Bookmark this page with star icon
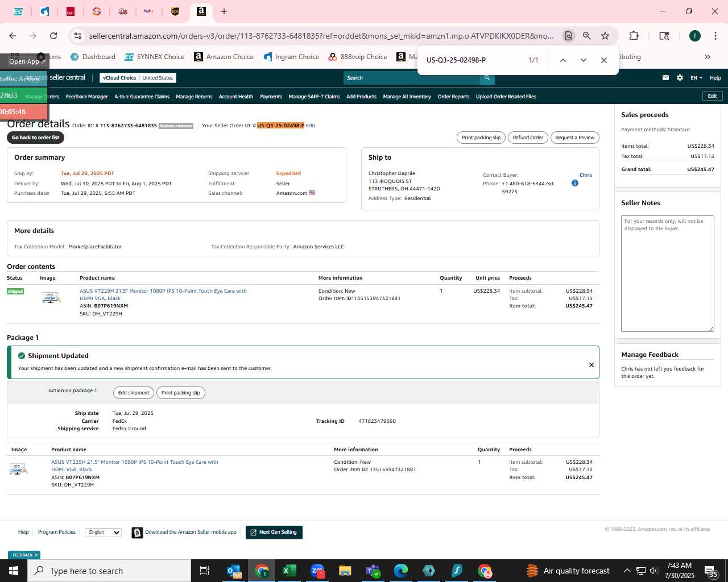The image size is (728, 582). [x=605, y=36]
